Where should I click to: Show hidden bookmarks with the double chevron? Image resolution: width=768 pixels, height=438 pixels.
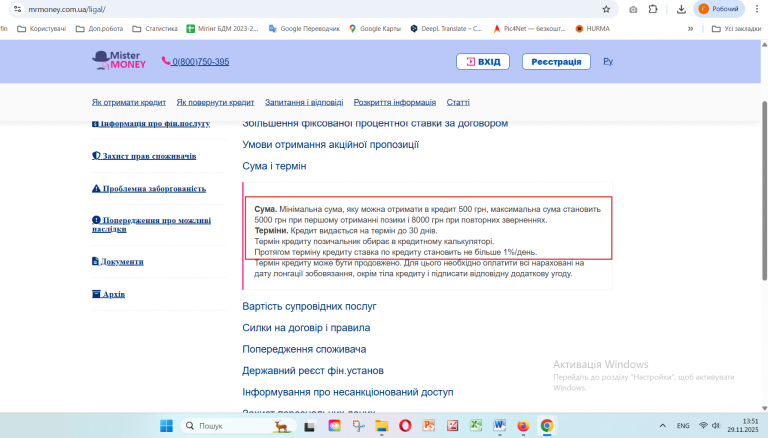pos(690,28)
